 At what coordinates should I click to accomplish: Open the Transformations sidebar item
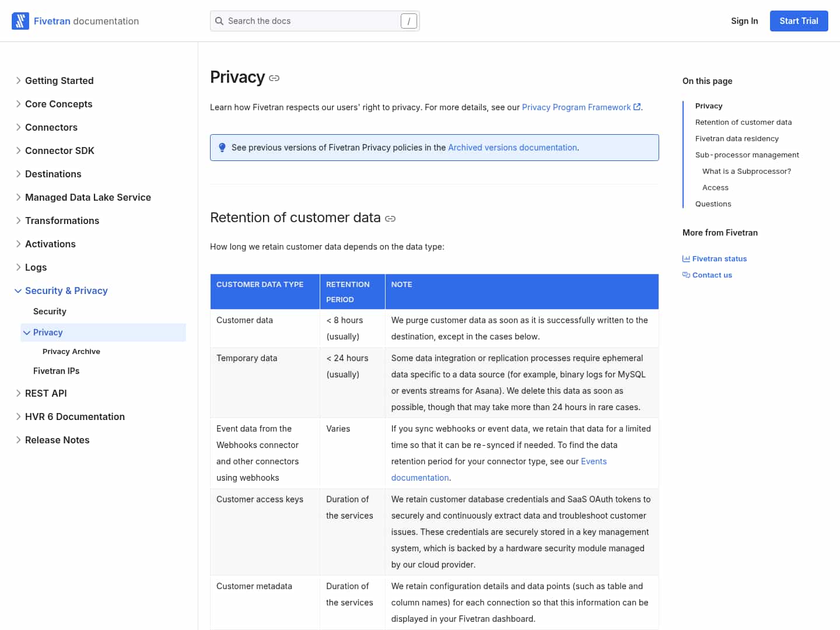pos(62,220)
